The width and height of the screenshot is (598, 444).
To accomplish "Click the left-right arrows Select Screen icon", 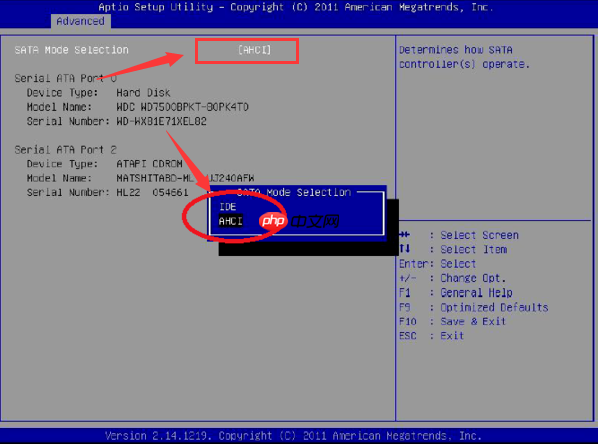I will (x=405, y=234).
